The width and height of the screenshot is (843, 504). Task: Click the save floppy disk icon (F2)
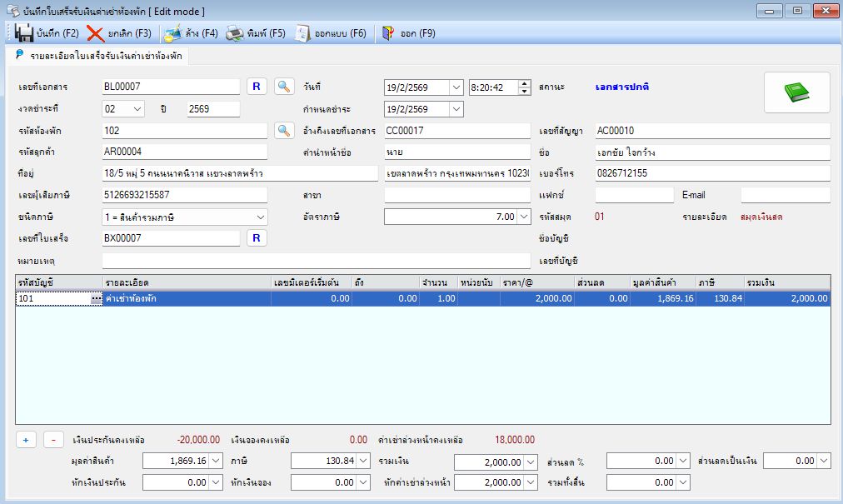[x=24, y=33]
